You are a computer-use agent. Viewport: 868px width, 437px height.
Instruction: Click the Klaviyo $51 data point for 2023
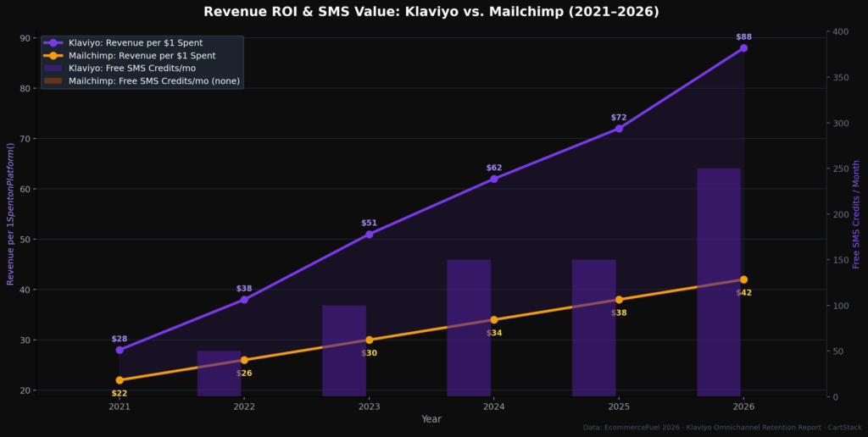tap(370, 234)
